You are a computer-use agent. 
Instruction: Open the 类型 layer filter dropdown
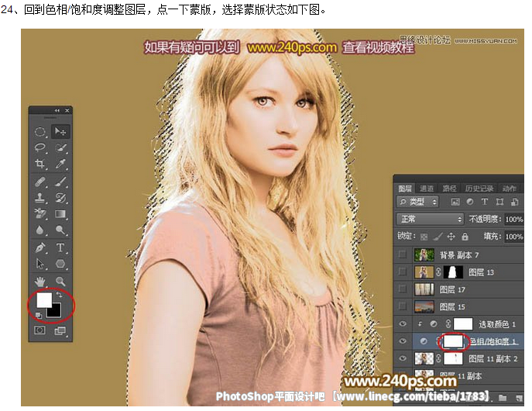click(418, 202)
